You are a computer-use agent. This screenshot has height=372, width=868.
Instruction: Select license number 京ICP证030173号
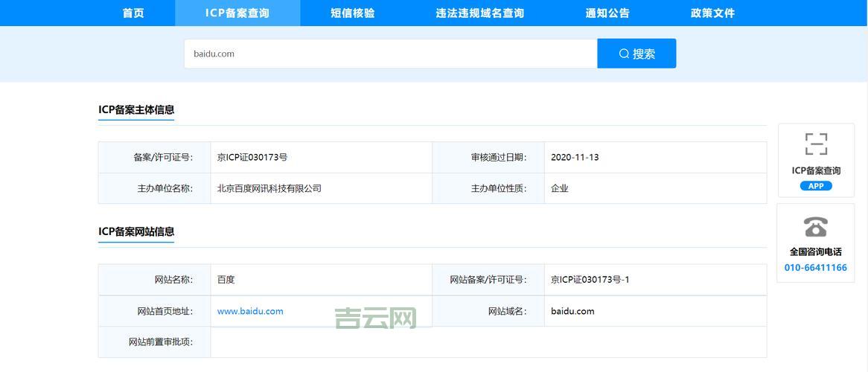[x=252, y=157]
